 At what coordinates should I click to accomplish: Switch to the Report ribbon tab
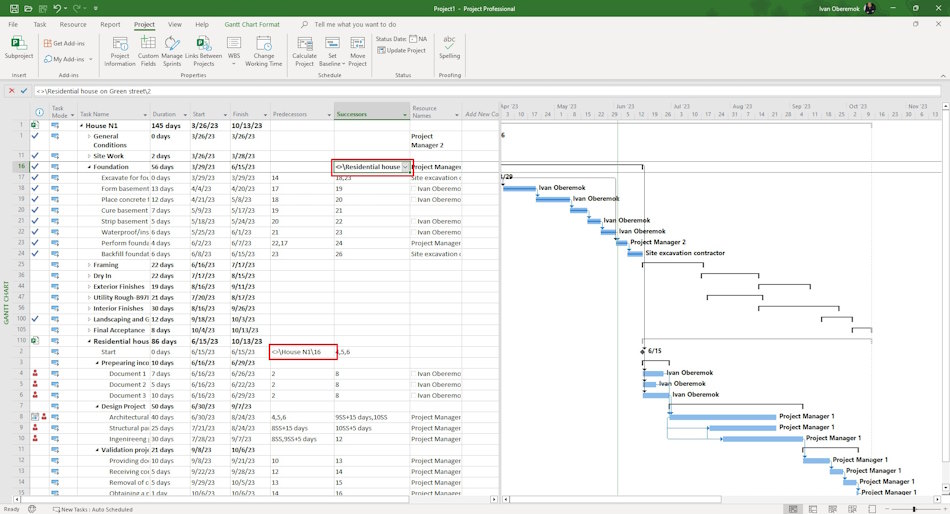tap(110, 24)
